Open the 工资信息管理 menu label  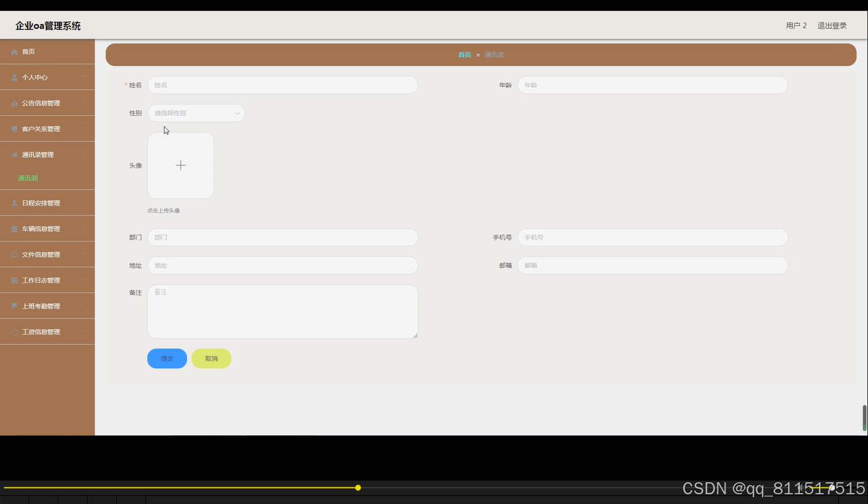41,332
